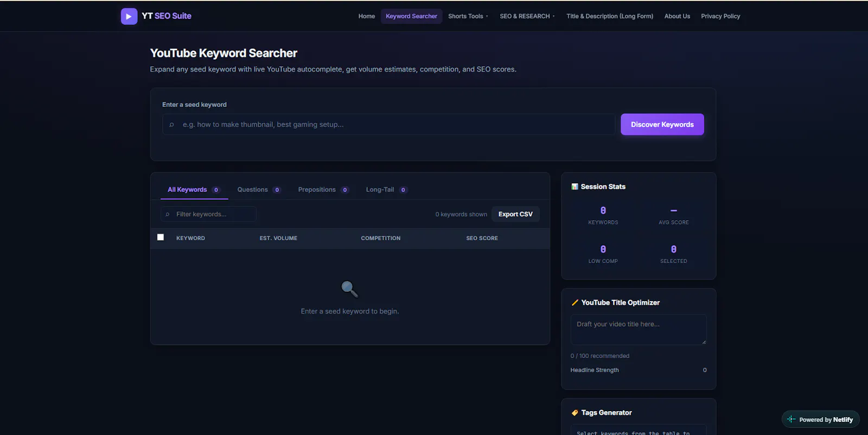Switch to the Questions tab
Viewport: 868px width, 435px height.
coord(259,190)
